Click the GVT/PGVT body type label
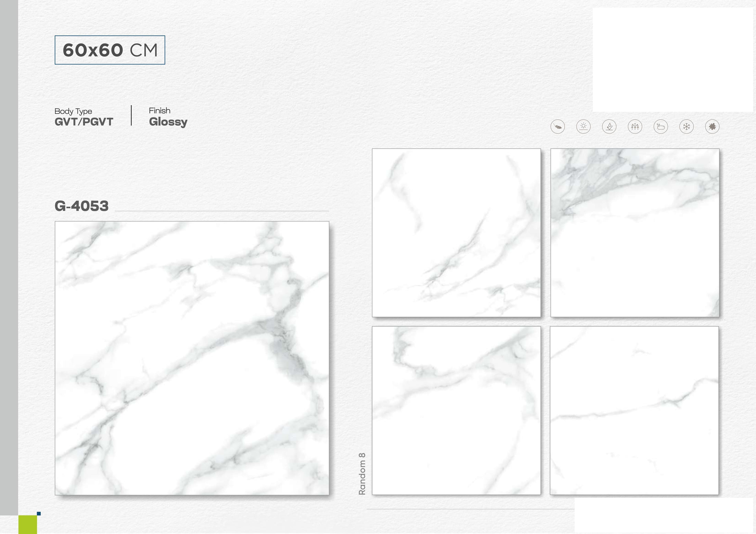 coord(84,122)
